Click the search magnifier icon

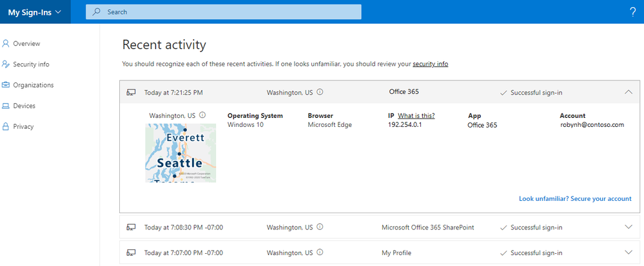[97, 12]
